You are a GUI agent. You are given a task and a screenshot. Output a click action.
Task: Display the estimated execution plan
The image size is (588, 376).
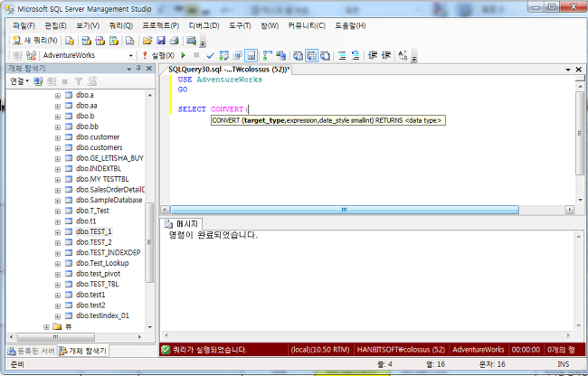coord(223,55)
